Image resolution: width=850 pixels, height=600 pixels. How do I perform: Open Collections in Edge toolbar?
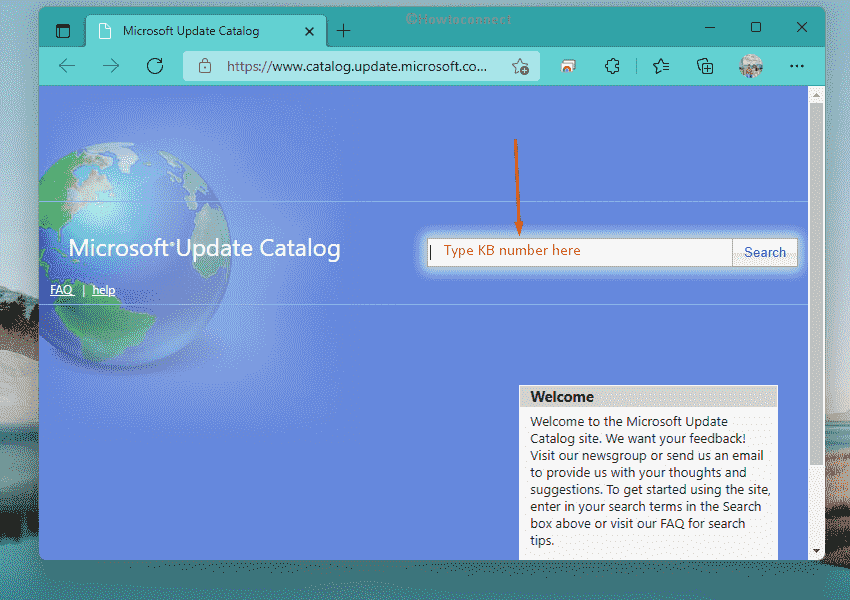point(705,66)
